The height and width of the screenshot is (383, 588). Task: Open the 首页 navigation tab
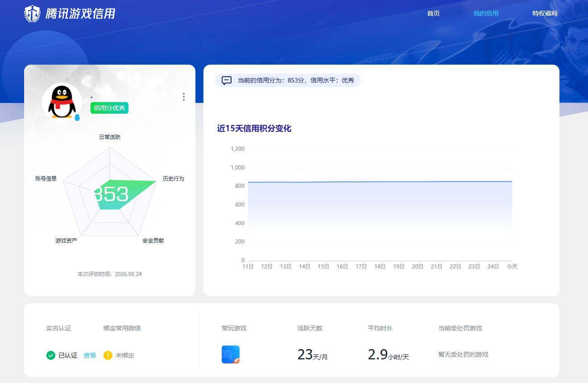tap(433, 13)
